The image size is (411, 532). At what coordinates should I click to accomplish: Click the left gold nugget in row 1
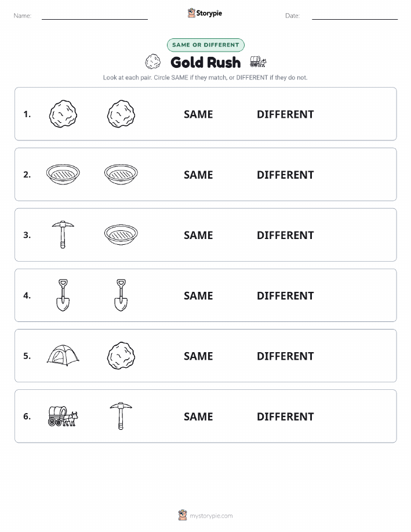(x=63, y=114)
